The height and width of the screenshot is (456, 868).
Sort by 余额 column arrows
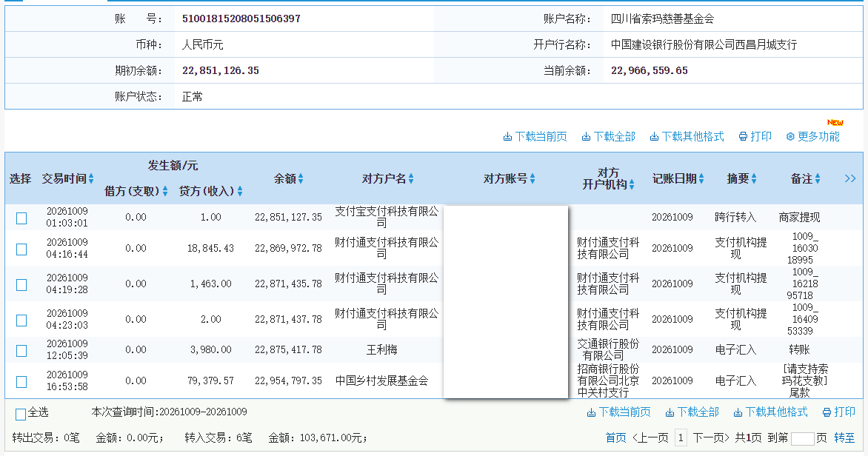click(x=301, y=178)
